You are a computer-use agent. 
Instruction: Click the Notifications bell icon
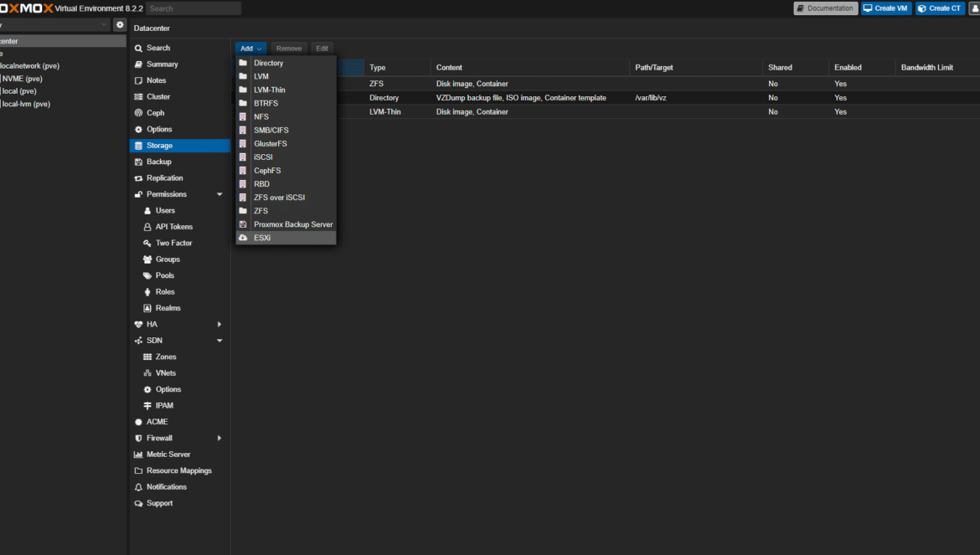click(139, 487)
